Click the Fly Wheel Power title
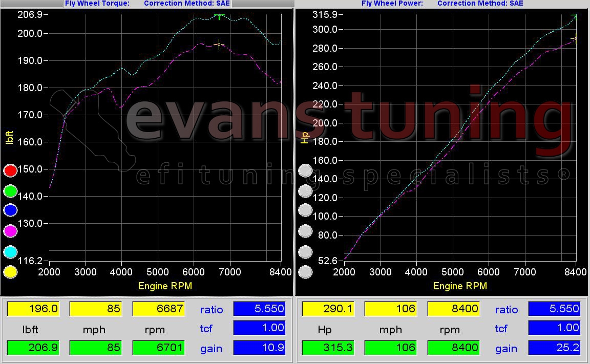 [392, 4]
